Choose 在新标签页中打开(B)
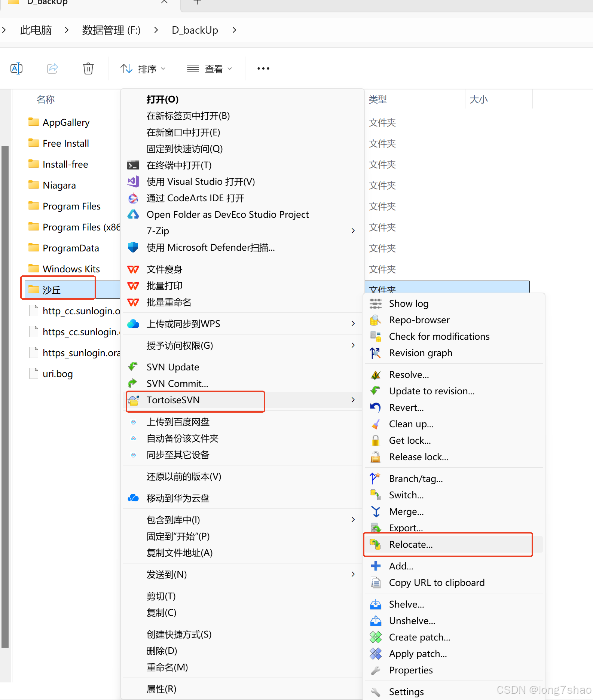The image size is (593, 700). [243, 116]
